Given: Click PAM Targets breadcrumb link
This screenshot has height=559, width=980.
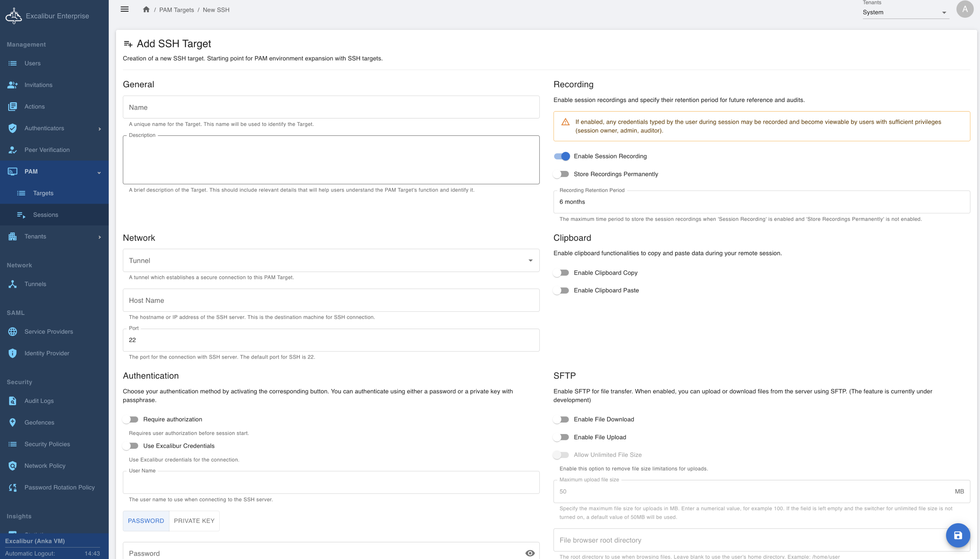Looking at the screenshot, I should 176,10.
